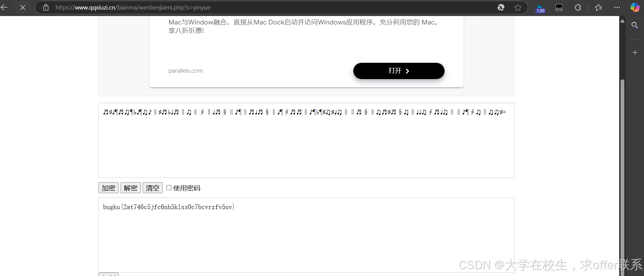Focus the music-note cipher input box
The width and height of the screenshot is (644, 276).
coord(306,140)
